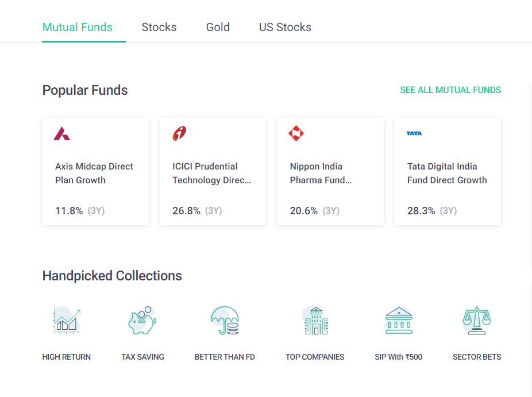The width and height of the screenshot is (532, 397).
Task: Switch to the Gold tab
Action: pyautogui.click(x=218, y=27)
